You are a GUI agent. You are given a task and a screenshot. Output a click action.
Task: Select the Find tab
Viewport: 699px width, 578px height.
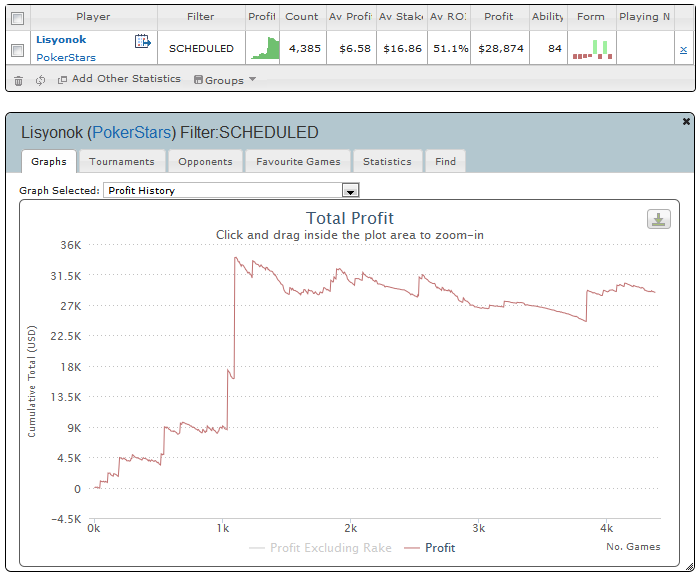pyautogui.click(x=445, y=161)
